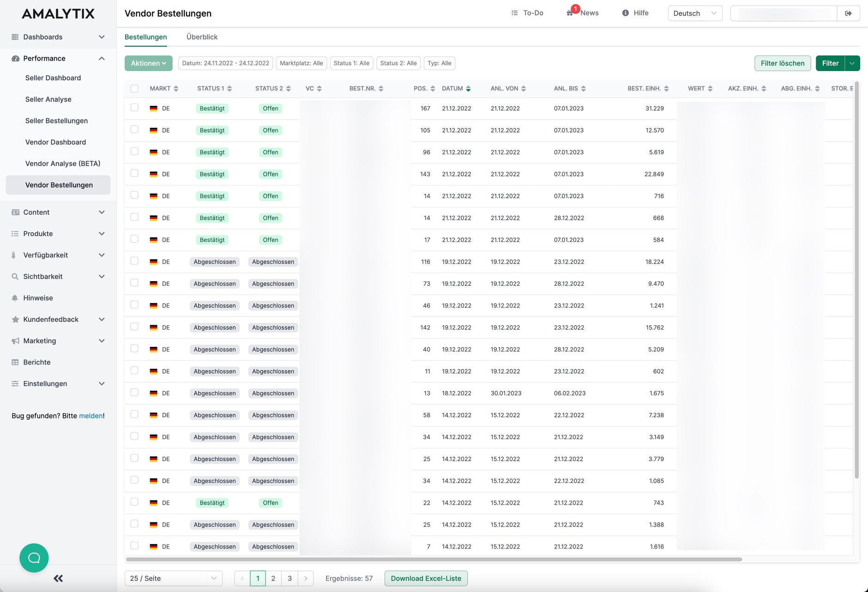
Task: Open the Filter split-button arrow
Action: (852, 63)
